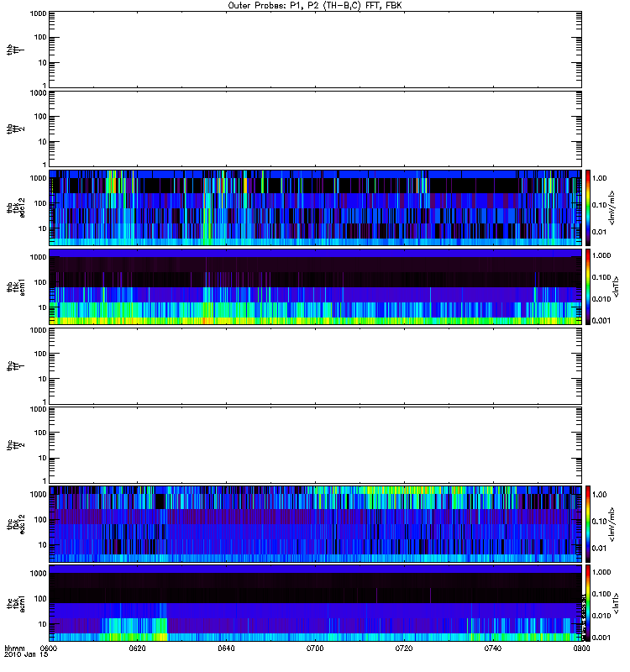Click '0.001' on the thb fbk scm1 colorbar

coord(601,321)
